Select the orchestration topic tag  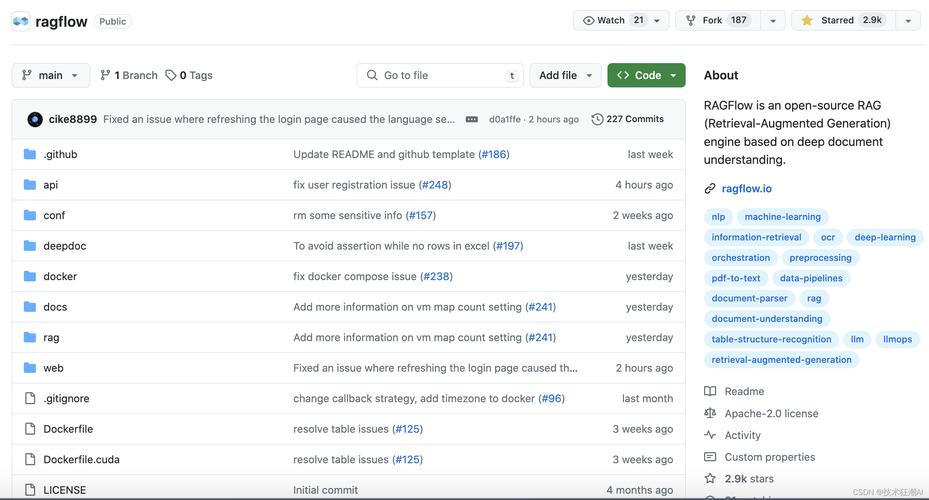tap(741, 258)
